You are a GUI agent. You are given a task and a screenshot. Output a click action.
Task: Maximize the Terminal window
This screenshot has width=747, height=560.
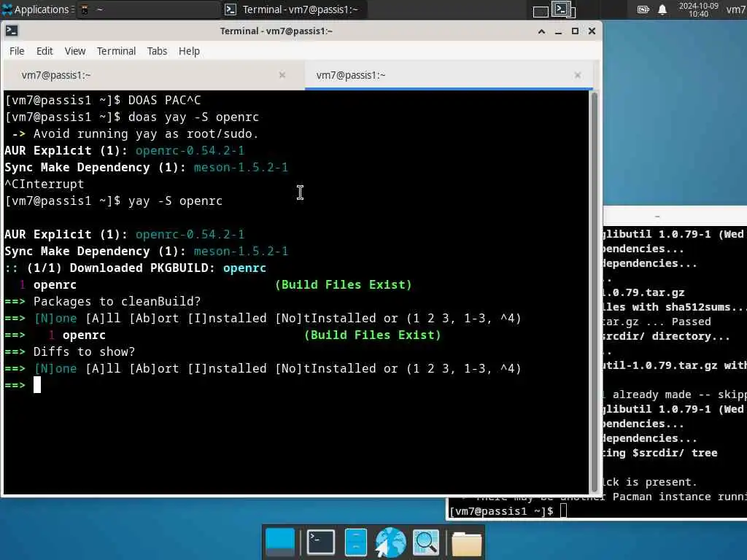(x=575, y=31)
